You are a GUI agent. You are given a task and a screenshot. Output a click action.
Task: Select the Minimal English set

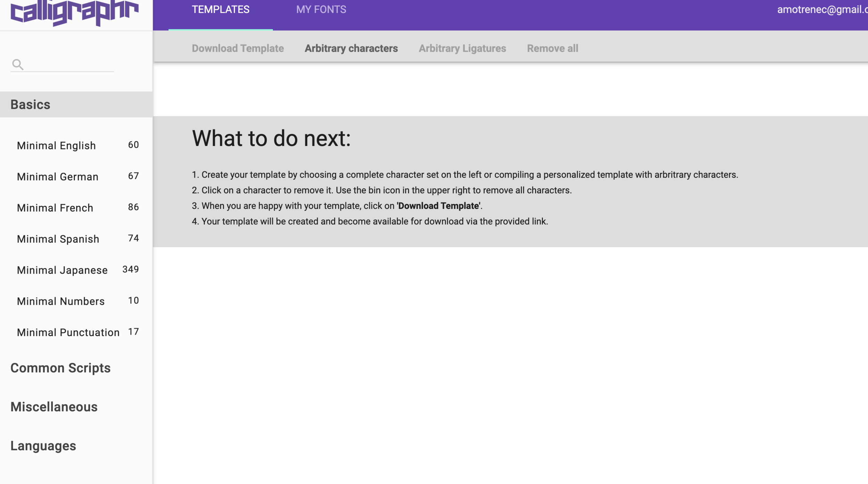[x=76, y=145]
